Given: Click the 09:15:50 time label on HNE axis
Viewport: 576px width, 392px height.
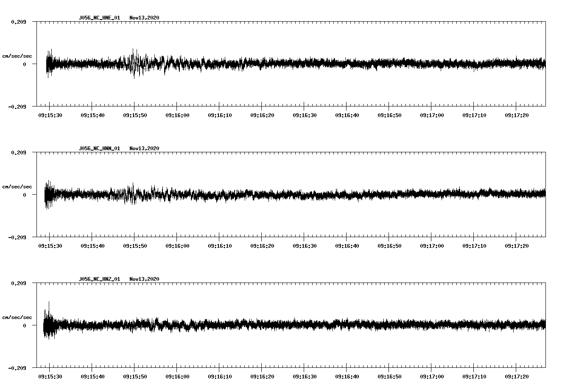Looking at the screenshot, I should pos(135,115).
